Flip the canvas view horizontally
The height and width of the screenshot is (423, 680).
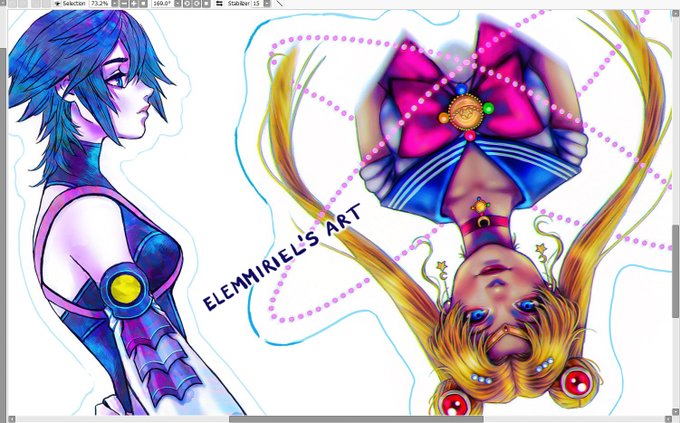219,3
